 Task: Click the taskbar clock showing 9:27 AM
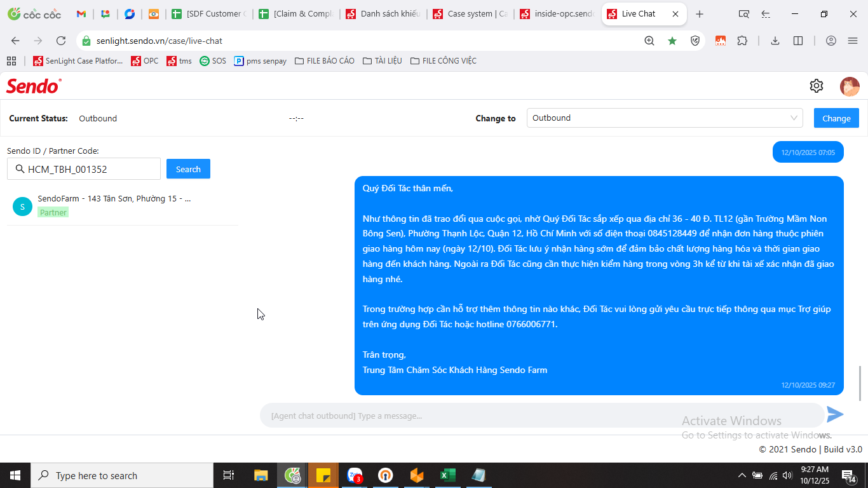[x=815, y=475]
